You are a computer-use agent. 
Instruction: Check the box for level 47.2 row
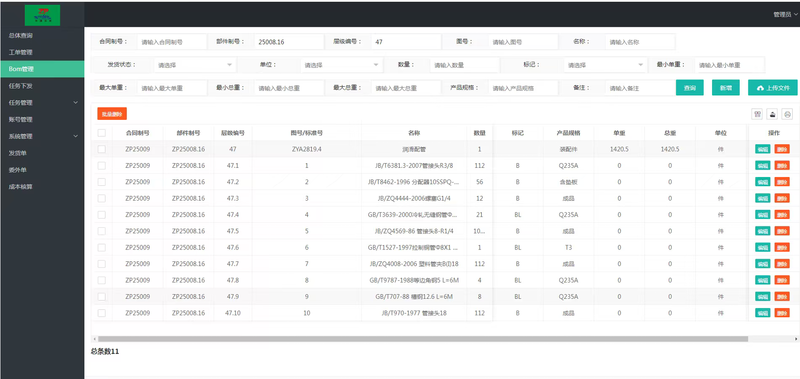click(102, 182)
